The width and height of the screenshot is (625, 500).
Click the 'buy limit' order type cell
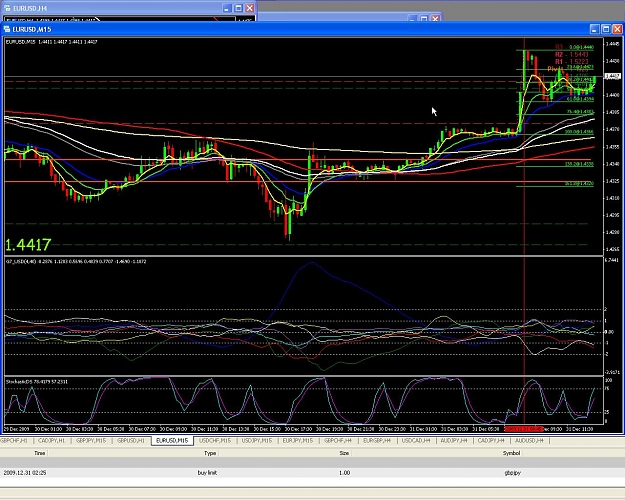click(x=207, y=472)
